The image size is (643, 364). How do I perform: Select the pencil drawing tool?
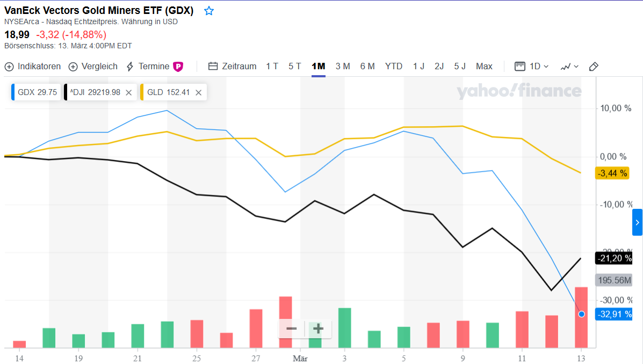pyautogui.click(x=594, y=67)
